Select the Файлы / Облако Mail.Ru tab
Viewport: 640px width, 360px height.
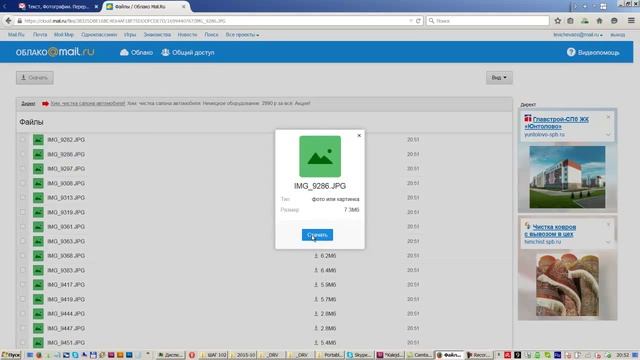tap(146, 7)
